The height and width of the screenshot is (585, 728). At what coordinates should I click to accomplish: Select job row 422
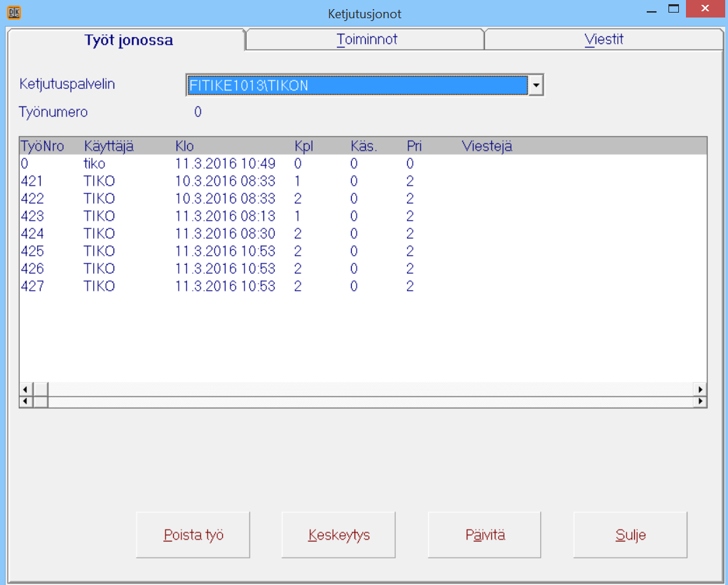click(x=363, y=199)
